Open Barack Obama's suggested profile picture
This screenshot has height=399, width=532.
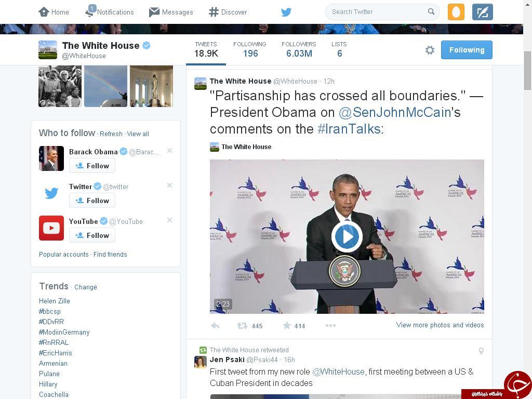[51, 158]
